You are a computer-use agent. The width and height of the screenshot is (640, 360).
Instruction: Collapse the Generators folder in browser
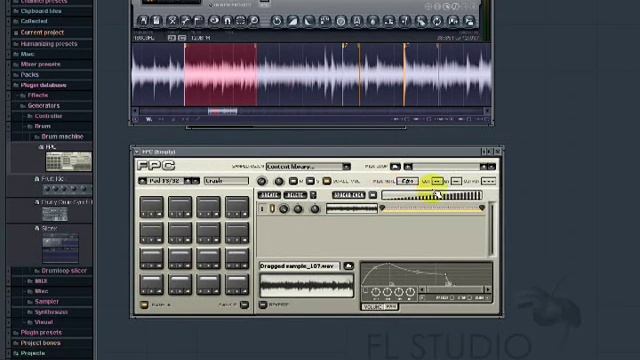tap(40, 106)
